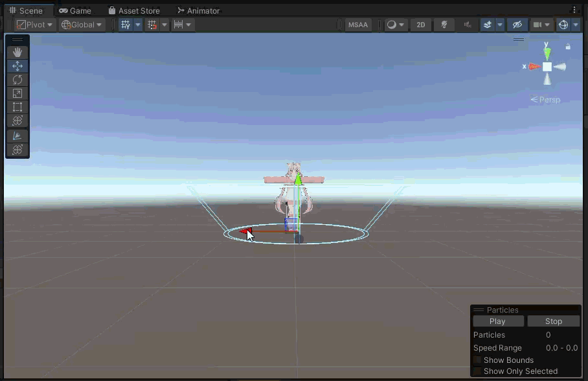The image size is (588, 381).
Task: Select the Hand (View) tool
Action: (x=17, y=52)
